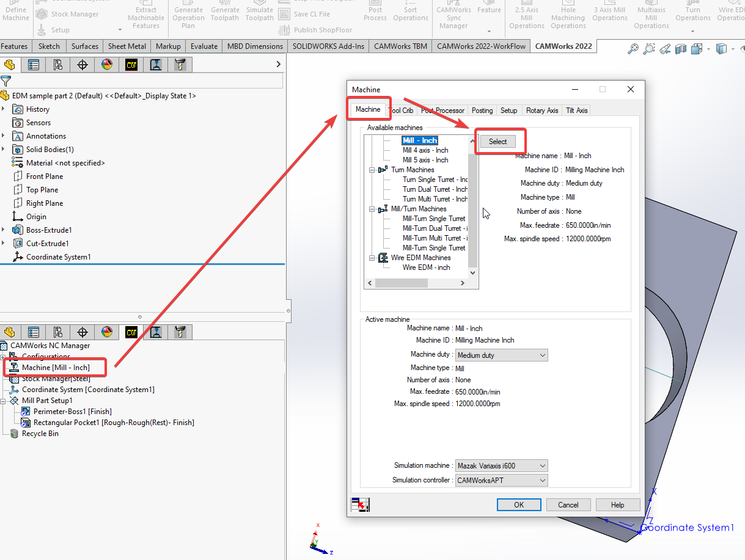Viewport: 745px width, 560px height.
Task: Click Help in Machine dialog
Action: (618, 505)
